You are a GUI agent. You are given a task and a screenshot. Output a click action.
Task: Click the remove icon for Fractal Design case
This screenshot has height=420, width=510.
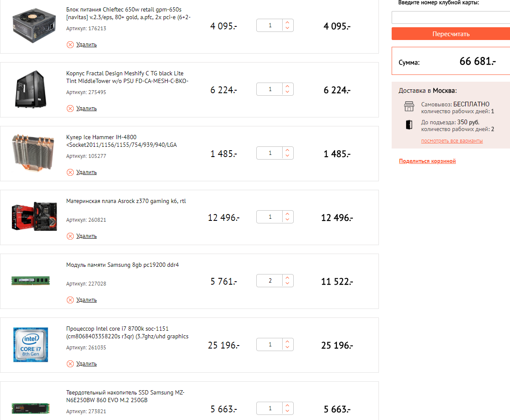(x=70, y=109)
